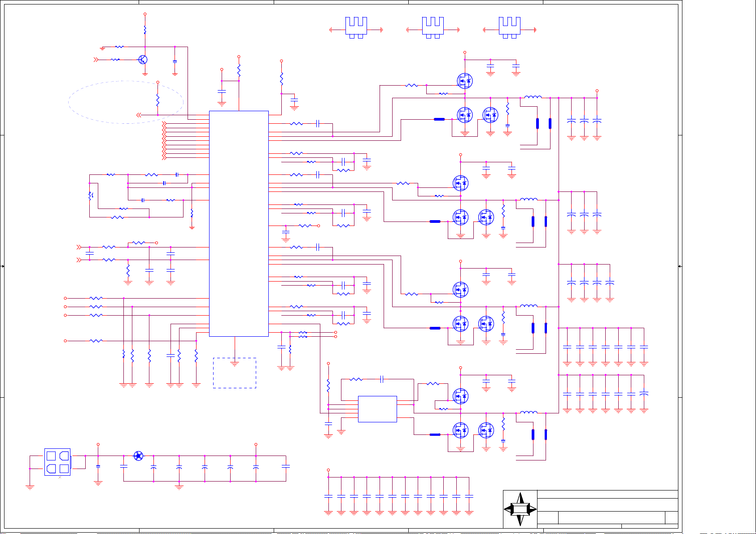The width and height of the screenshot is (756, 534).
Task: Select the middle heat-sink symbol in the top row
Action: [x=433, y=27]
